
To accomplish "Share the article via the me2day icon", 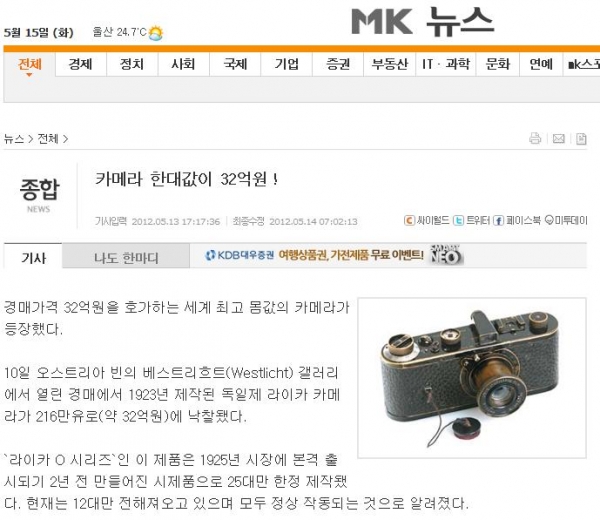I will (549, 220).
